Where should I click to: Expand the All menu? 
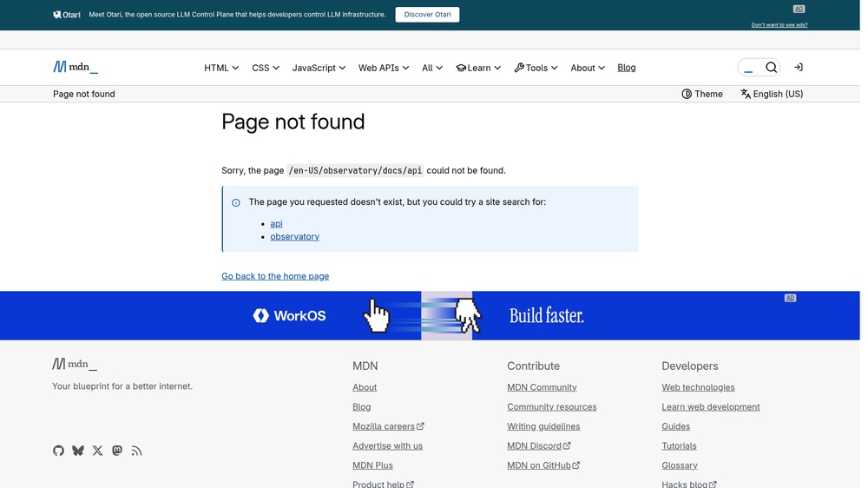pos(432,68)
